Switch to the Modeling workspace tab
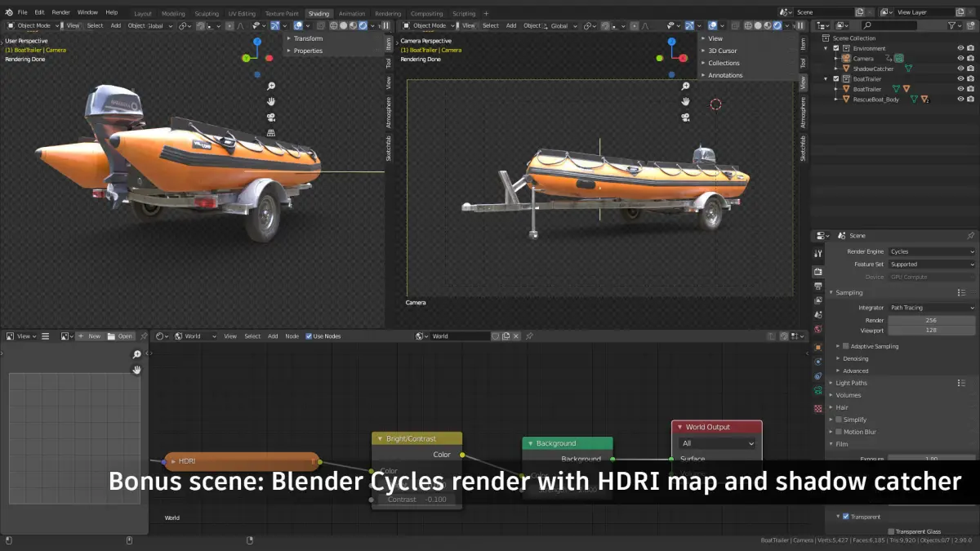This screenshot has width=980, height=551. pyautogui.click(x=173, y=13)
